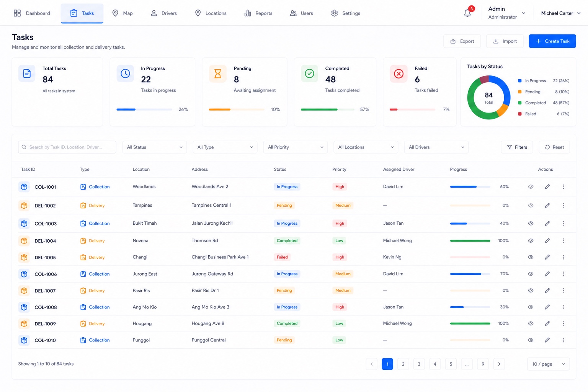This screenshot has width=588, height=392.
Task: Open more actions menu for COL-1006
Action: (x=563, y=274)
